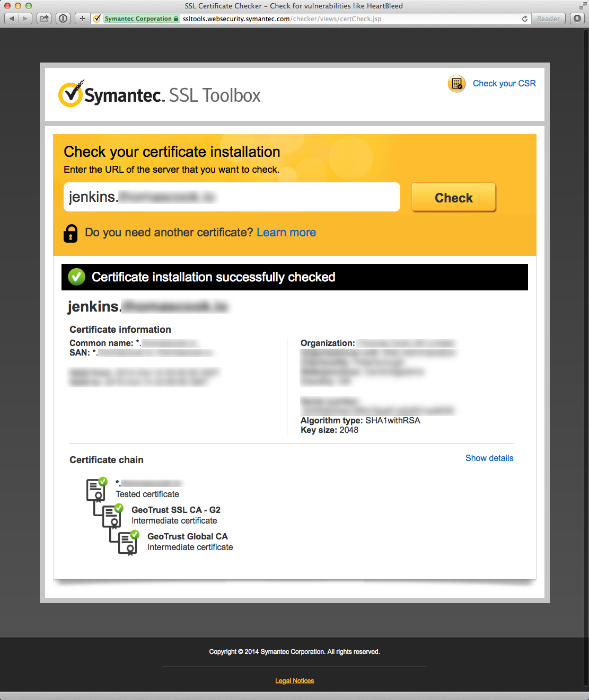Viewport: 589px width, 700px height.
Task: Toggle full screen with the arrows icon
Action: 583,6
